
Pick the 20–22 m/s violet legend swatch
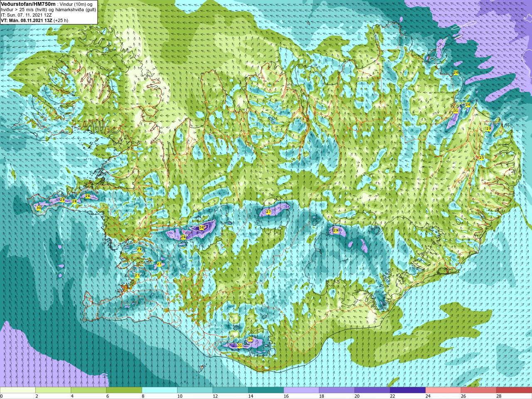372,390
